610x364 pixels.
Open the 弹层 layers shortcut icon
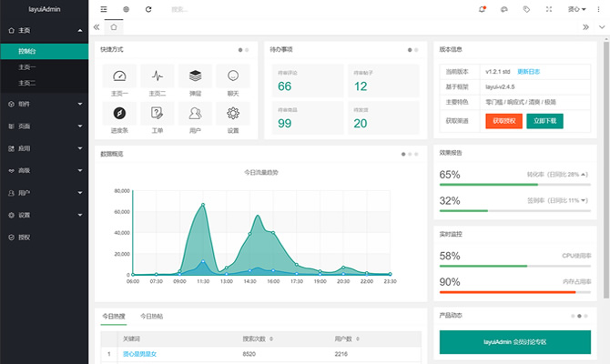[x=195, y=76]
